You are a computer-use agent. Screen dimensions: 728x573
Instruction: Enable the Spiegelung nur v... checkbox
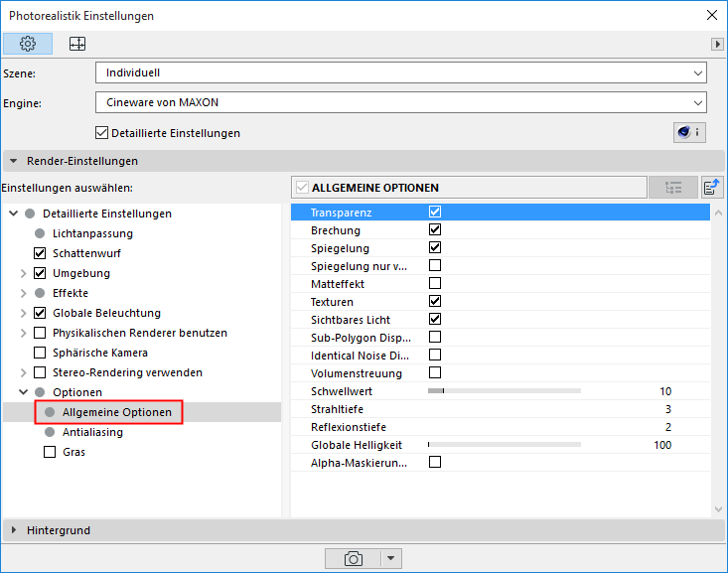[435, 265]
